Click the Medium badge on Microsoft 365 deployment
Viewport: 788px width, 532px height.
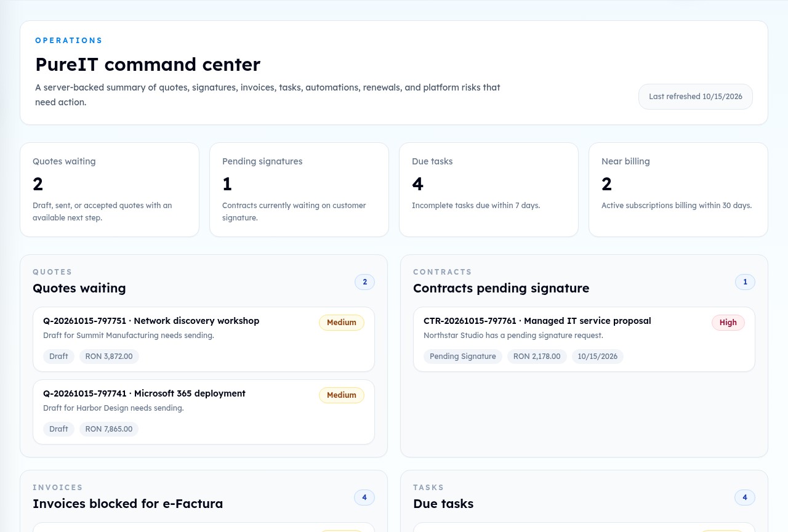click(x=342, y=395)
